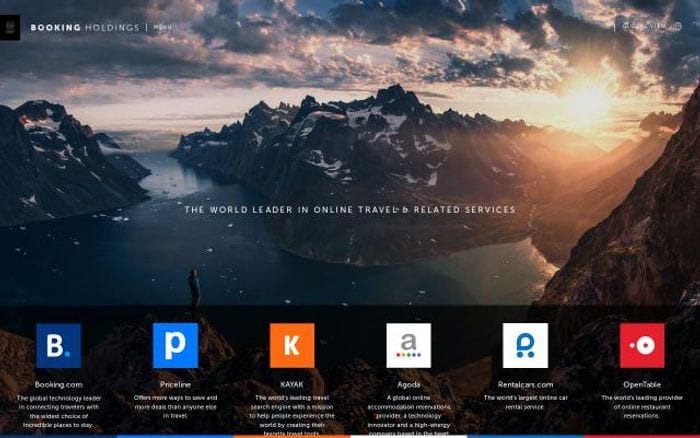Click the OpenTable red logo tile
700x438 pixels.
click(x=642, y=346)
